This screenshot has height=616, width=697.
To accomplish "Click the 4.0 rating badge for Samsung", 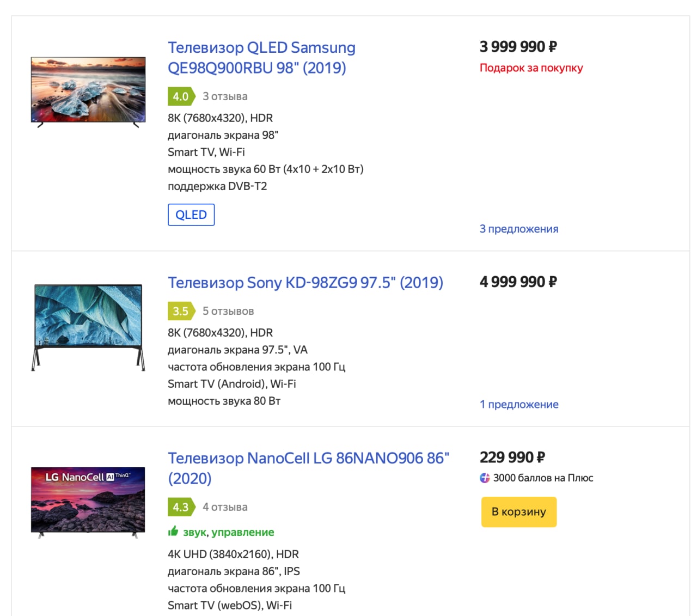I will pyautogui.click(x=181, y=96).
